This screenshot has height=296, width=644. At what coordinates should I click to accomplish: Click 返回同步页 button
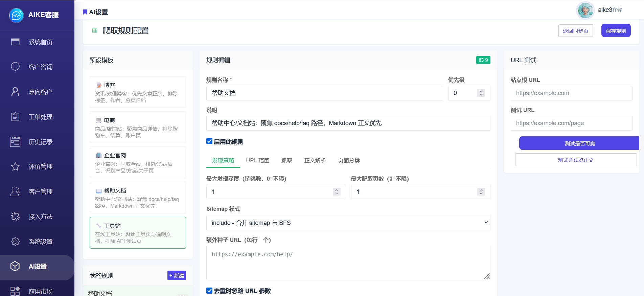(576, 31)
